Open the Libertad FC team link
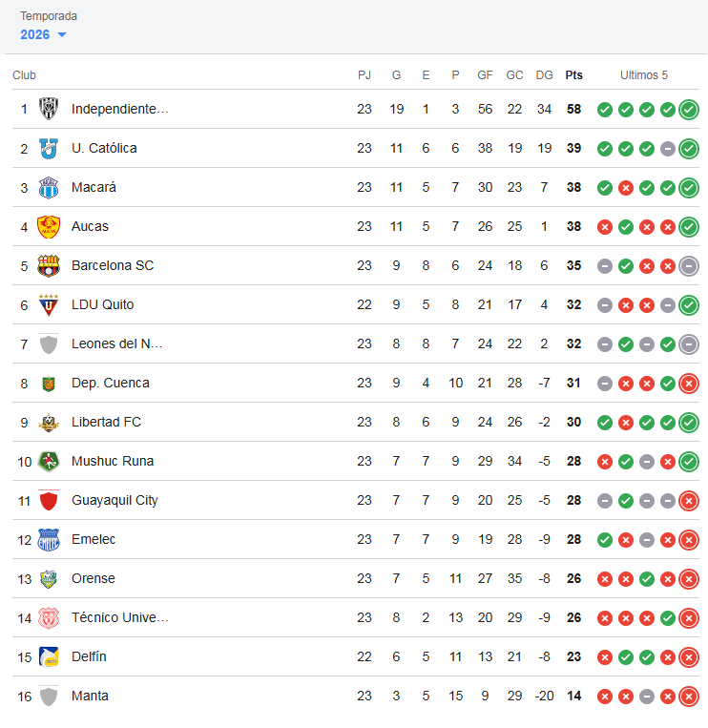The image size is (708, 728). click(x=106, y=422)
